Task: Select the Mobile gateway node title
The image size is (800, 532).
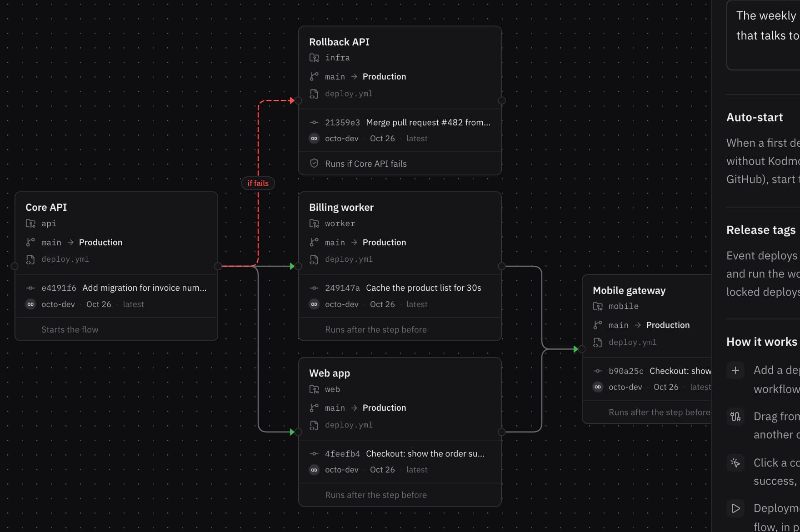Action: 629,290
